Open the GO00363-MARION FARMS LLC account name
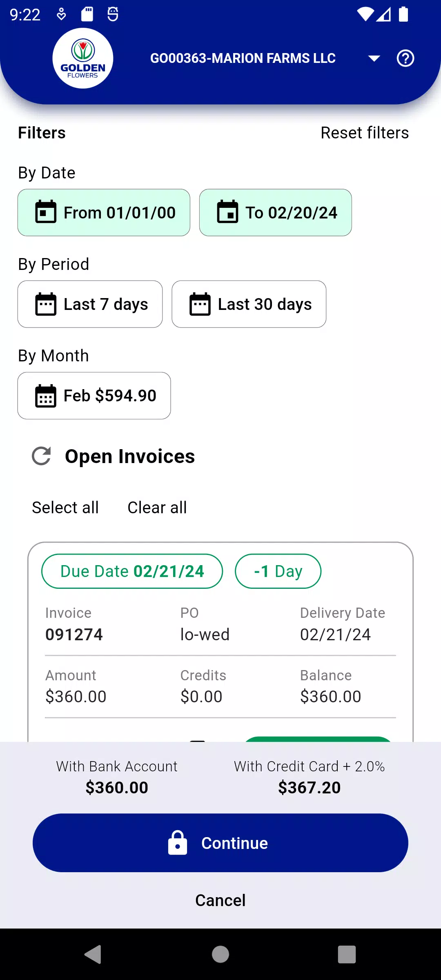The width and height of the screenshot is (441, 980). [x=243, y=58]
